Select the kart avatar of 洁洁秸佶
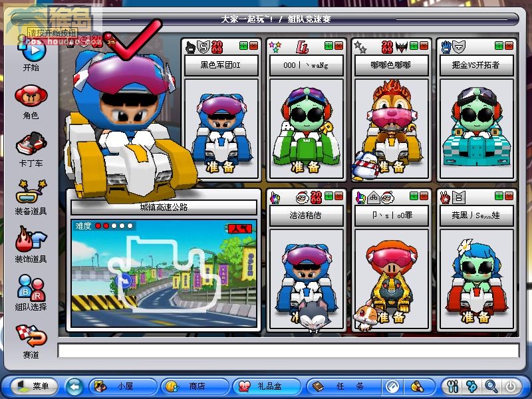This screenshot has height=399, width=532. point(307,279)
